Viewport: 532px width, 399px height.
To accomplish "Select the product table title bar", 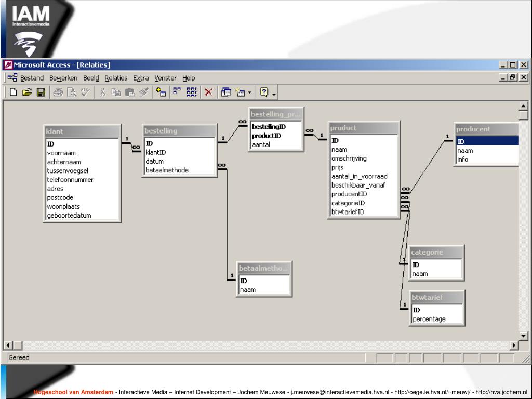I will pyautogui.click(x=364, y=128).
